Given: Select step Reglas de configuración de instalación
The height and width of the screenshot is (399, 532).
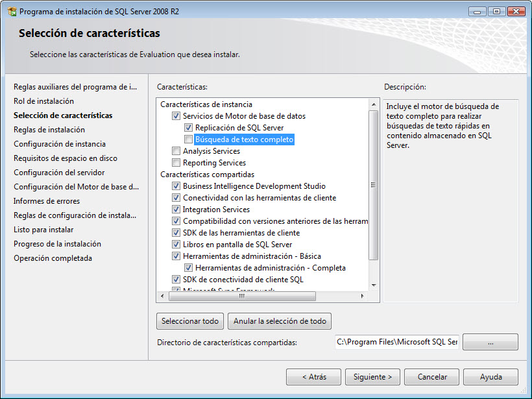Looking at the screenshot, I should [75, 215].
